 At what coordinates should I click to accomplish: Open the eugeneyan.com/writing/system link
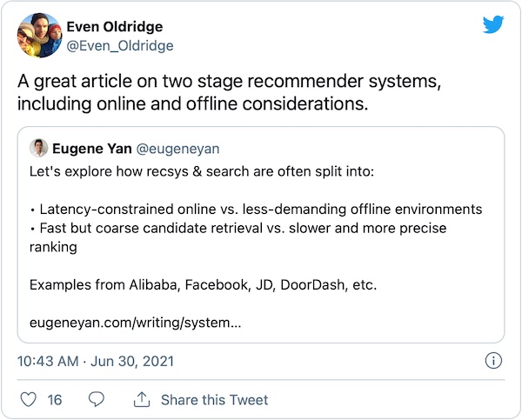tap(135, 323)
